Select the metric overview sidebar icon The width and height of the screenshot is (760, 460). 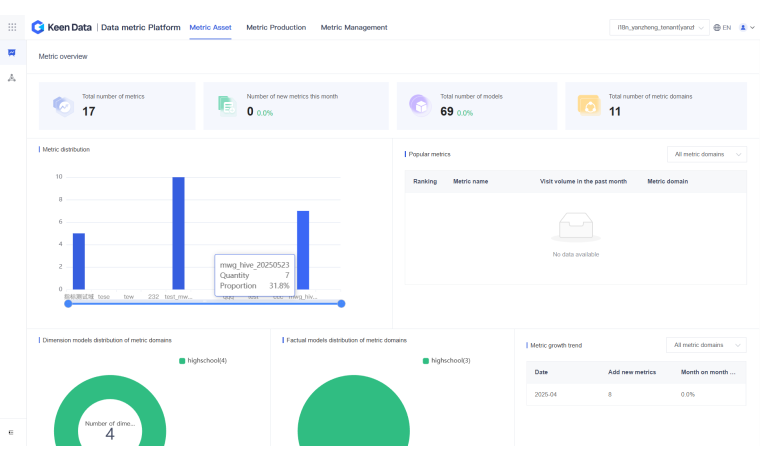[x=12, y=53]
